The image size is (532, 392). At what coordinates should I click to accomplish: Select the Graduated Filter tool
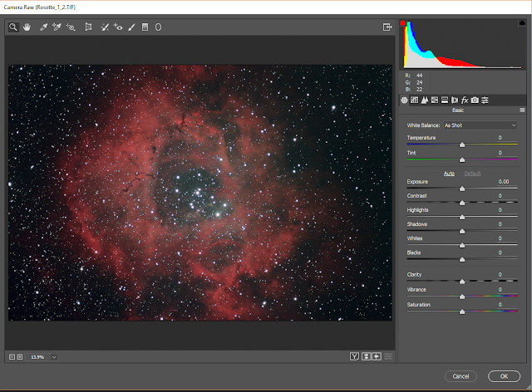[145, 27]
